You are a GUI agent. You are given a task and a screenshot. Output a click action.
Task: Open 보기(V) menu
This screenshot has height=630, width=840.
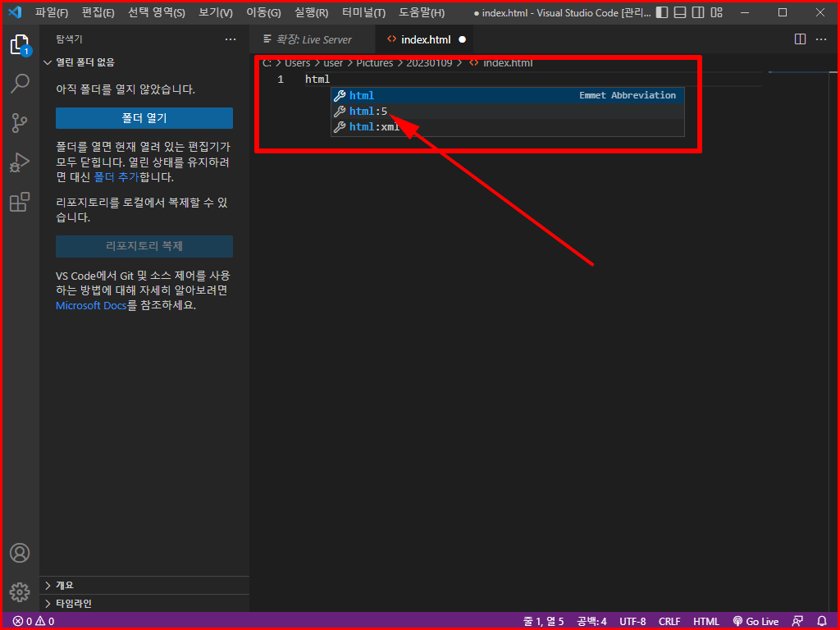216,12
